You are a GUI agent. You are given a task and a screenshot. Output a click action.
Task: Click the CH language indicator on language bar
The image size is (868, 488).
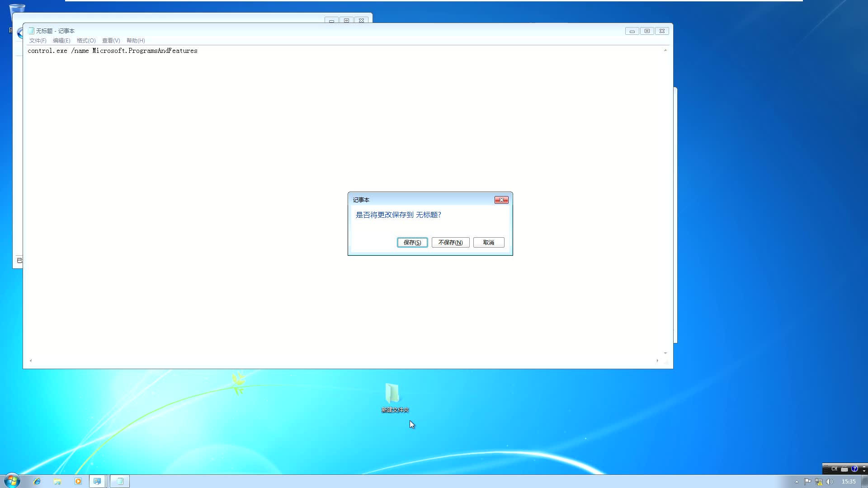[835, 469]
